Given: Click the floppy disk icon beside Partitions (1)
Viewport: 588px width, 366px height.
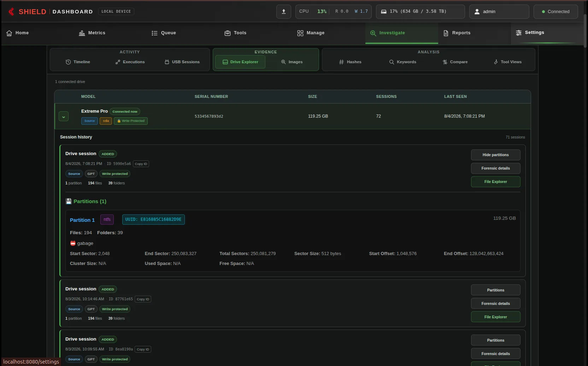Looking at the screenshot, I should tap(69, 201).
